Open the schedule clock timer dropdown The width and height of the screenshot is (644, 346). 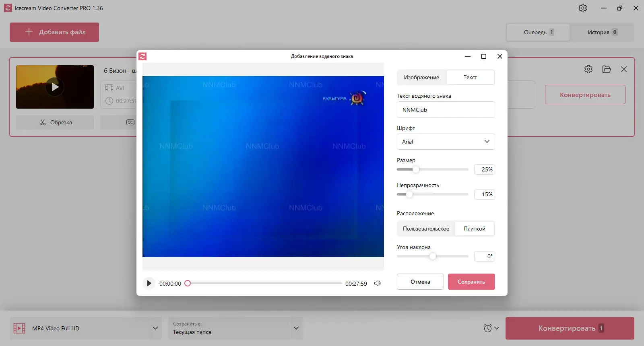491,328
